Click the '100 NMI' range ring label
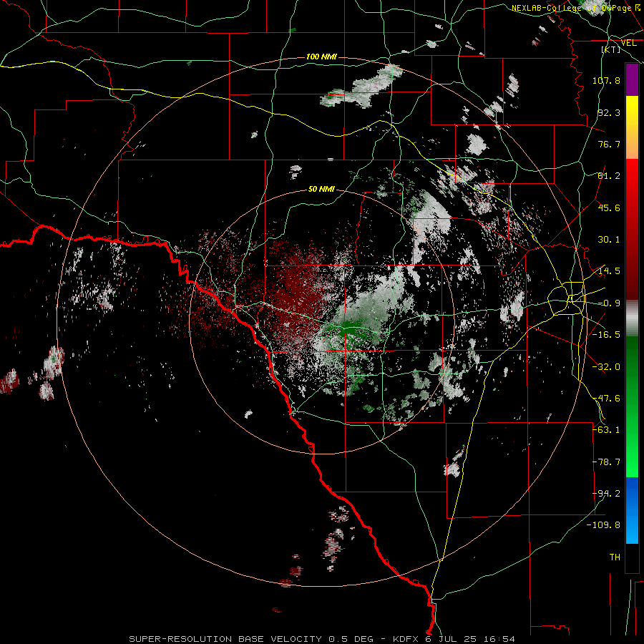644x644 pixels. [x=321, y=57]
